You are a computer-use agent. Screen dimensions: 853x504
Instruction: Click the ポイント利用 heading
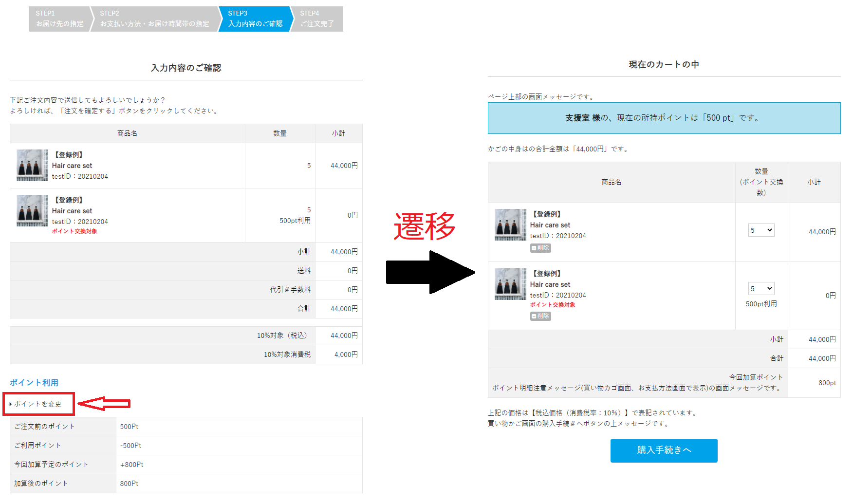34,383
